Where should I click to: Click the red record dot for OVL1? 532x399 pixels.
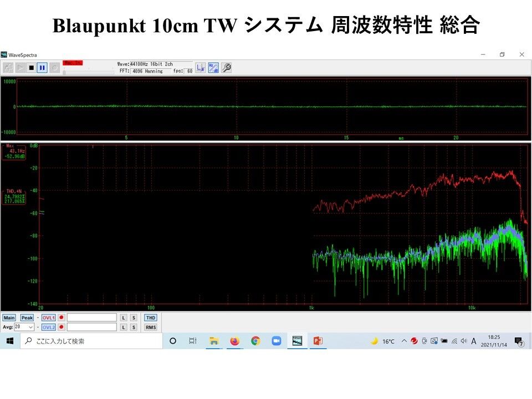pyautogui.click(x=62, y=318)
